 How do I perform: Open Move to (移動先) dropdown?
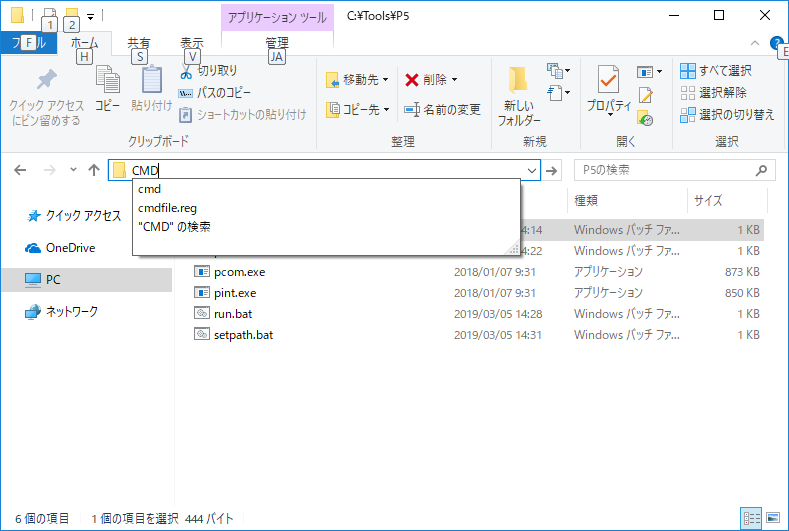[x=357, y=80]
